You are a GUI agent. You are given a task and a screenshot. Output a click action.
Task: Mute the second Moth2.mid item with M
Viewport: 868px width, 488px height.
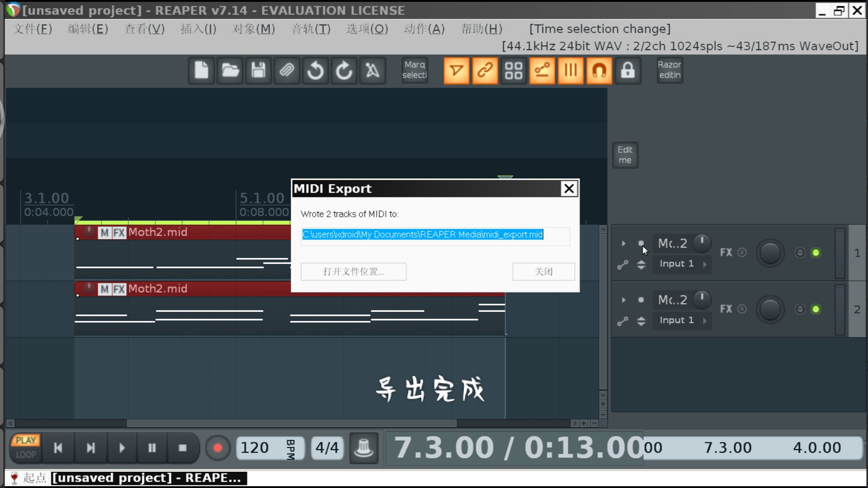click(x=105, y=289)
